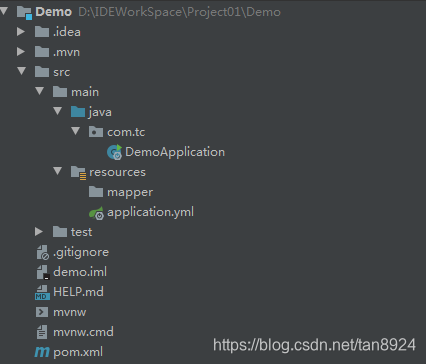The image size is (426, 364).
Task: Click the mvnw.cmd file icon
Action: point(42,332)
